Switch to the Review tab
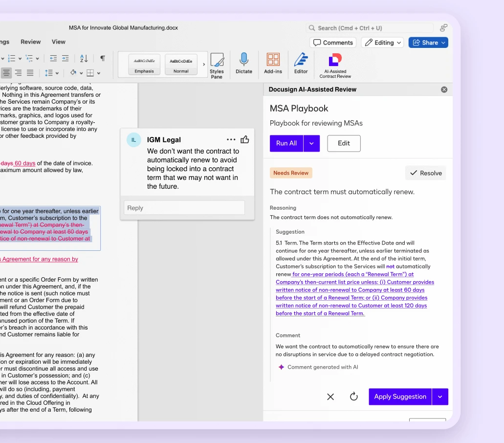The height and width of the screenshot is (443, 504). click(x=30, y=42)
